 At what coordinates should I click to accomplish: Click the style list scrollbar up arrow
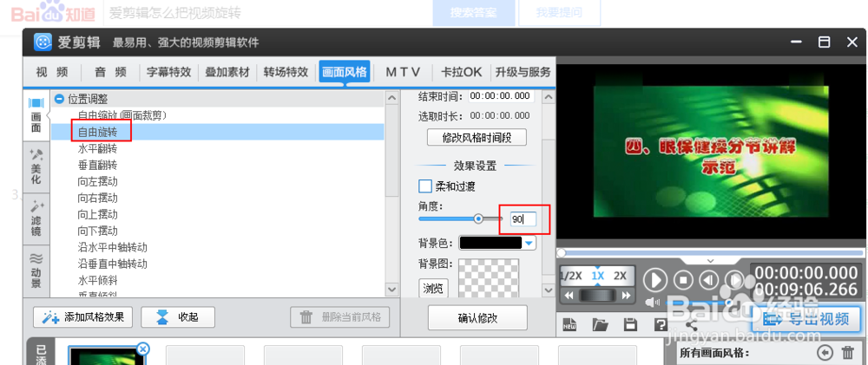click(x=392, y=99)
